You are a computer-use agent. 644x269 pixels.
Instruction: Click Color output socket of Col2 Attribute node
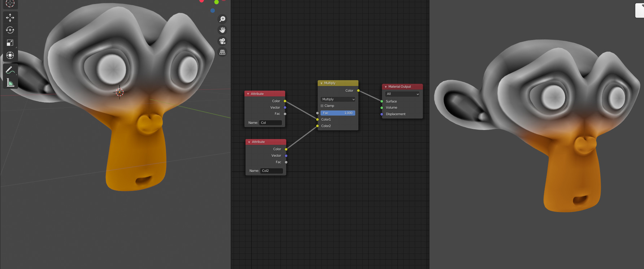286,149
